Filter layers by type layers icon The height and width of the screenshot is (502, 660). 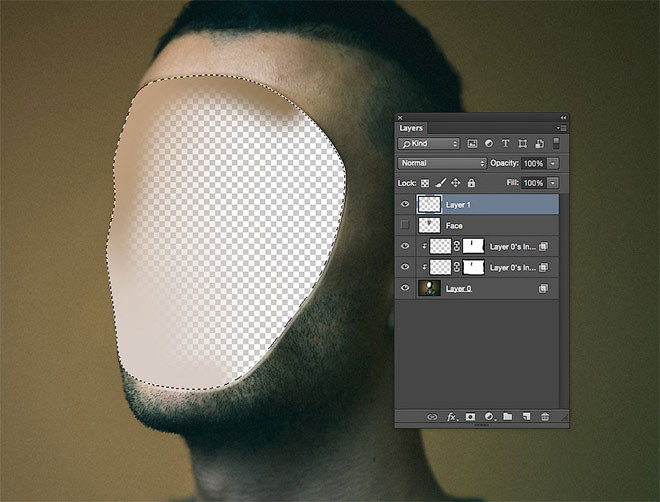506,143
